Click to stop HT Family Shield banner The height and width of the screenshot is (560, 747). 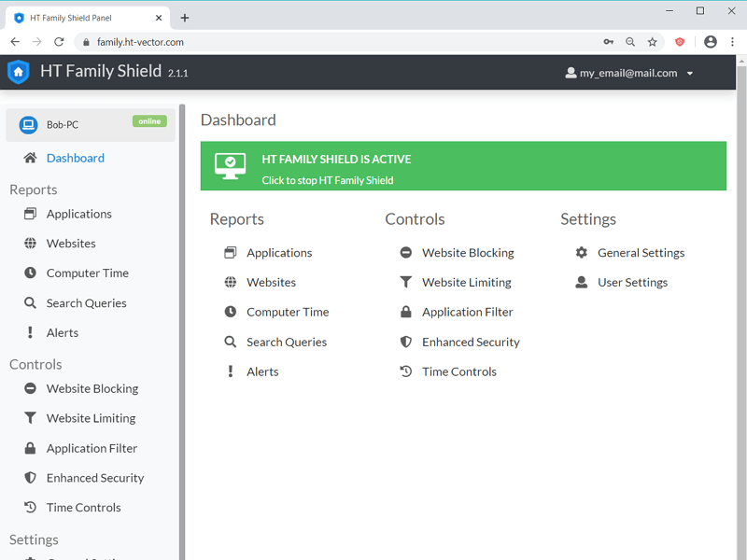pos(463,166)
